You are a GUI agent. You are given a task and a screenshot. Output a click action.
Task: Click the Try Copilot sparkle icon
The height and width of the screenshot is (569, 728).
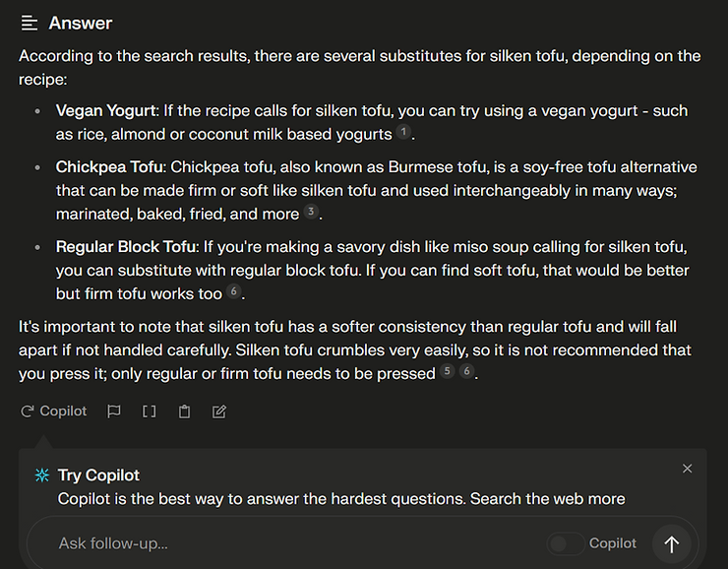coord(42,475)
